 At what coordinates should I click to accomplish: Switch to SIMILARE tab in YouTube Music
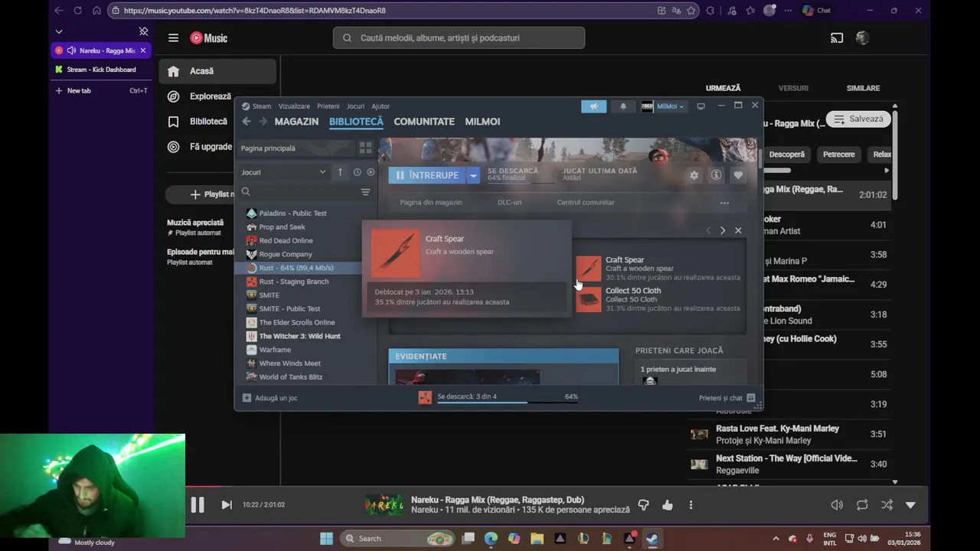click(x=863, y=88)
